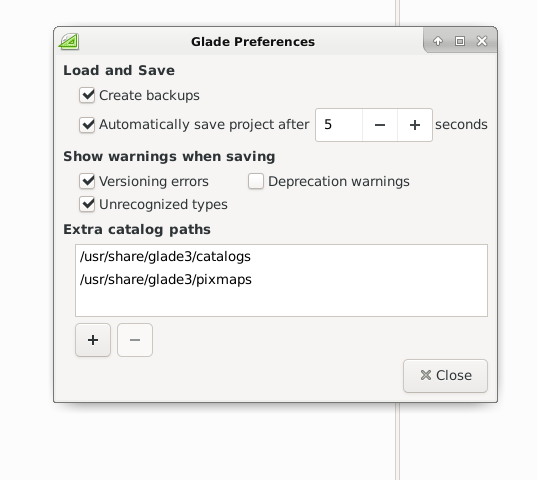Select the /usr/share/glade3/catalogs path entry
Screen dimensions: 537x480
point(281,256)
